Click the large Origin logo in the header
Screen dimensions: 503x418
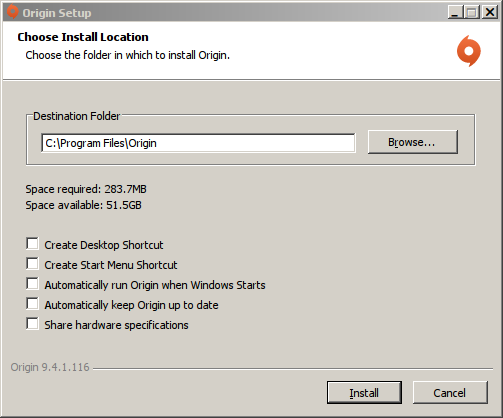tap(469, 51)
